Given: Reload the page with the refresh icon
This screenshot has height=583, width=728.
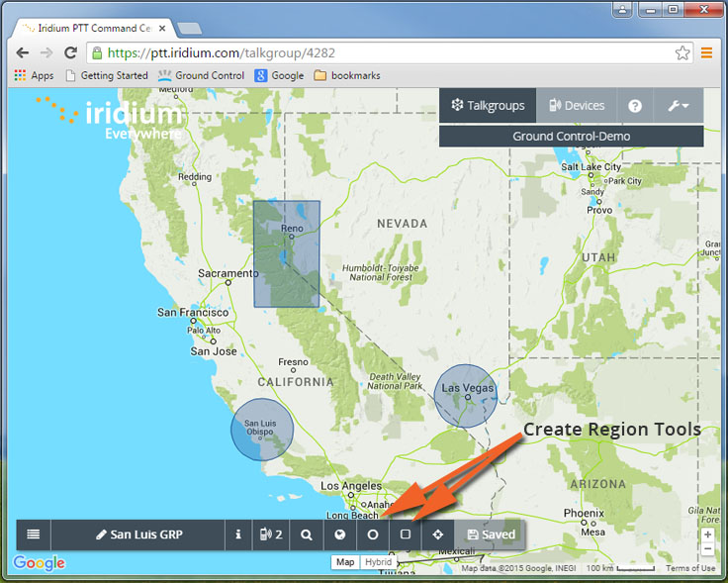Looking at the screenshot, I should pos(70,52).
